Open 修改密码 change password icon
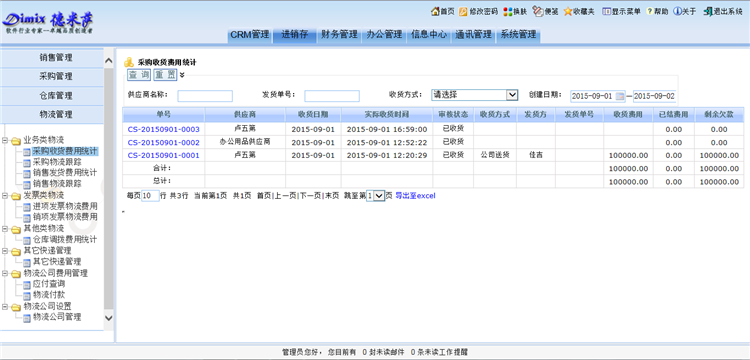750x360 pixels. (463, 11)
